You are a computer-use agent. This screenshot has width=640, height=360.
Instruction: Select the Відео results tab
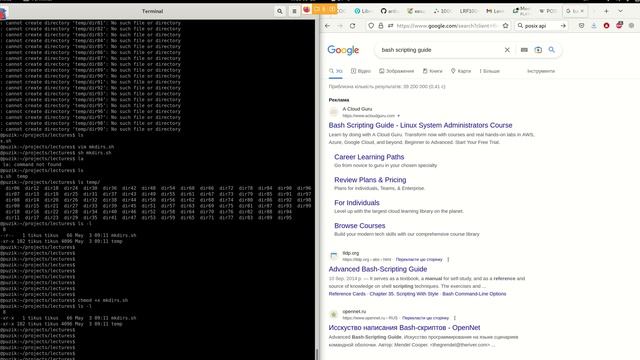[361, 71]
